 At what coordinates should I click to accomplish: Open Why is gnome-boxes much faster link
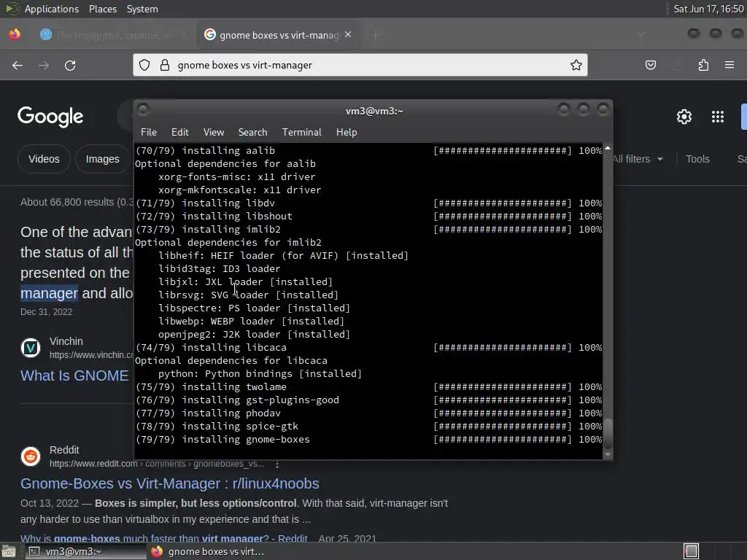[x=164, y=539]
